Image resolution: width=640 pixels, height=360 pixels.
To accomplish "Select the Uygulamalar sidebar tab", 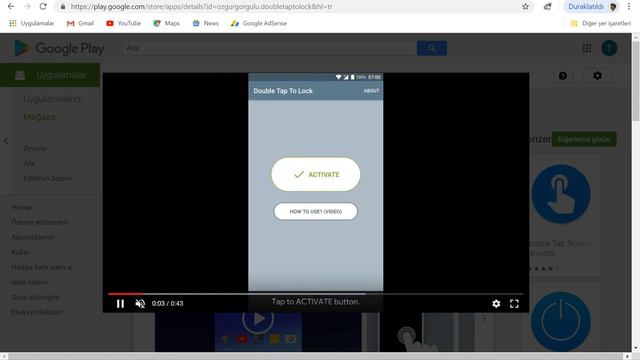I will pos(50,75).
